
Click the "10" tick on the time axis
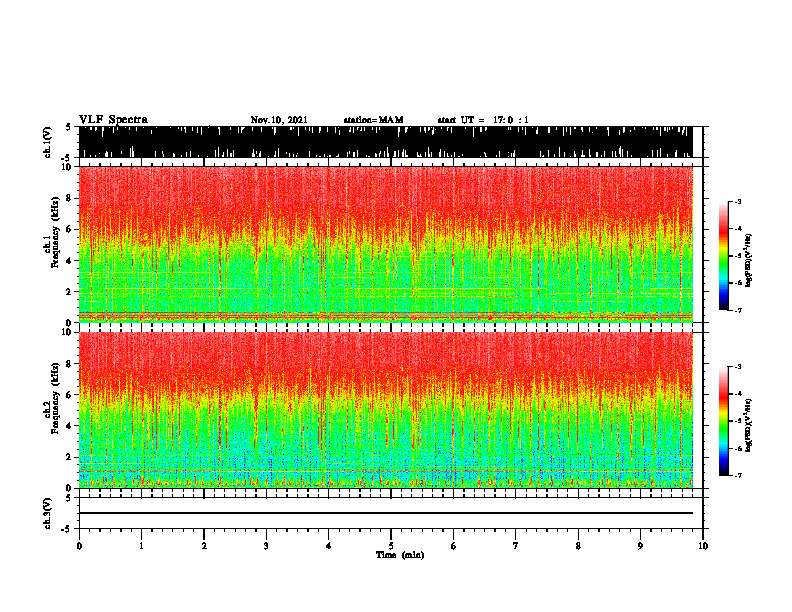703,546
